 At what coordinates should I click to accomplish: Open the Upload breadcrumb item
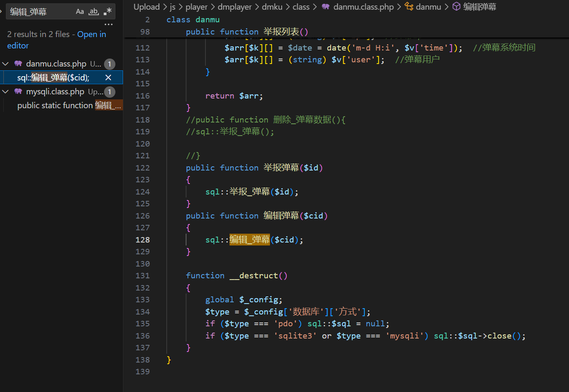(x=146, y=7)
